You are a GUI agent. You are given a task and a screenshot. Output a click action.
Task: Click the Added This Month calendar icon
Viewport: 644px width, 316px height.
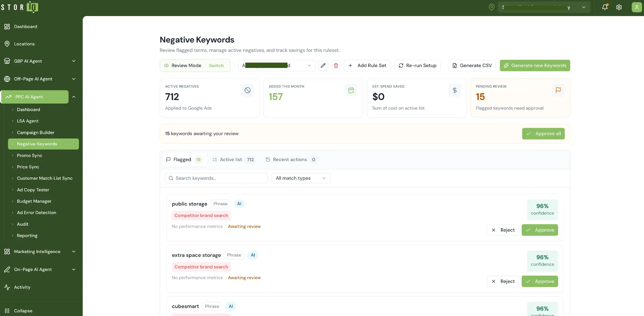click(x=351, y=90)
